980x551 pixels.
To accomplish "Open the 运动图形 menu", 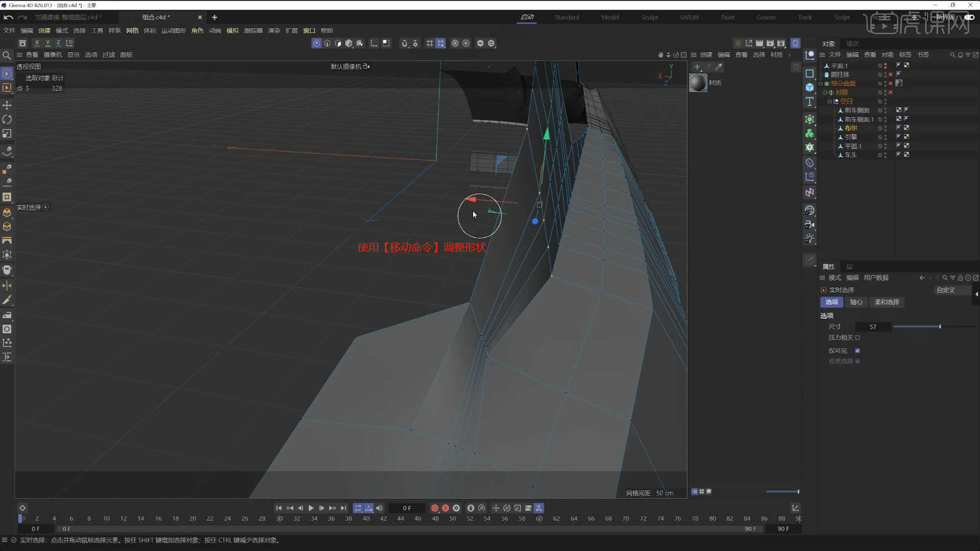I will coord(174,31).
